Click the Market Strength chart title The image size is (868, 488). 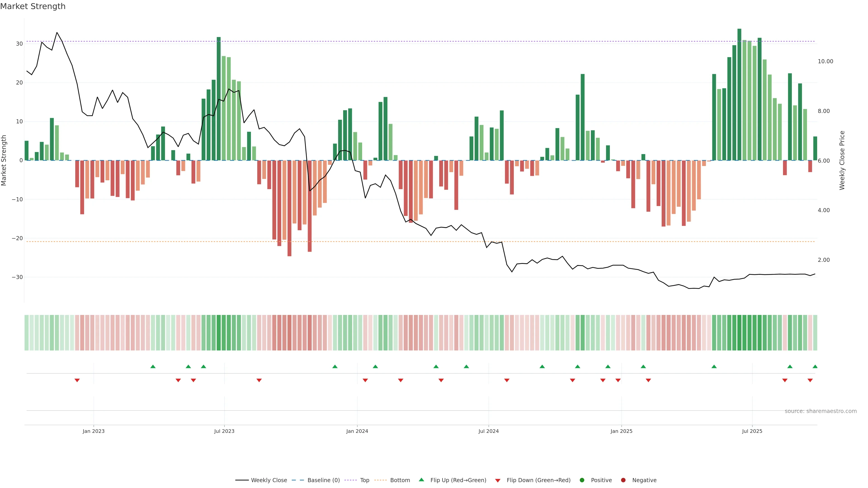(33, 6)
